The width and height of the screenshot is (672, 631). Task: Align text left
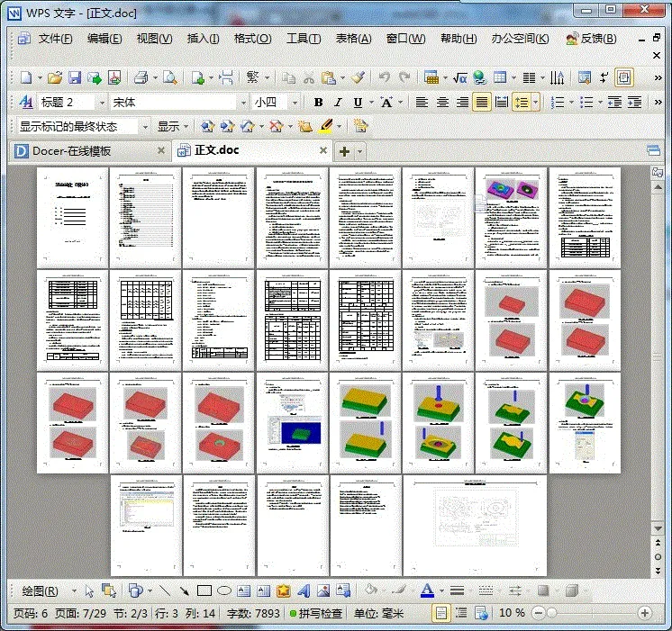422,103
